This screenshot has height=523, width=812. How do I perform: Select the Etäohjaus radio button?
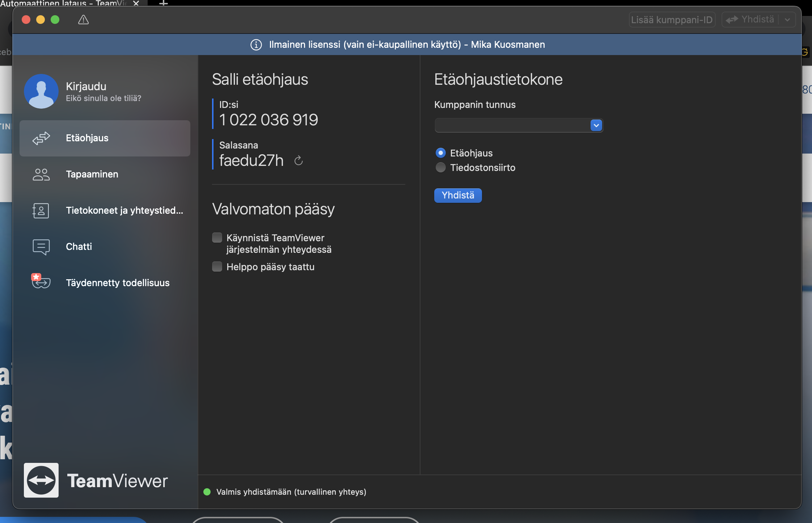pos(440,153)
